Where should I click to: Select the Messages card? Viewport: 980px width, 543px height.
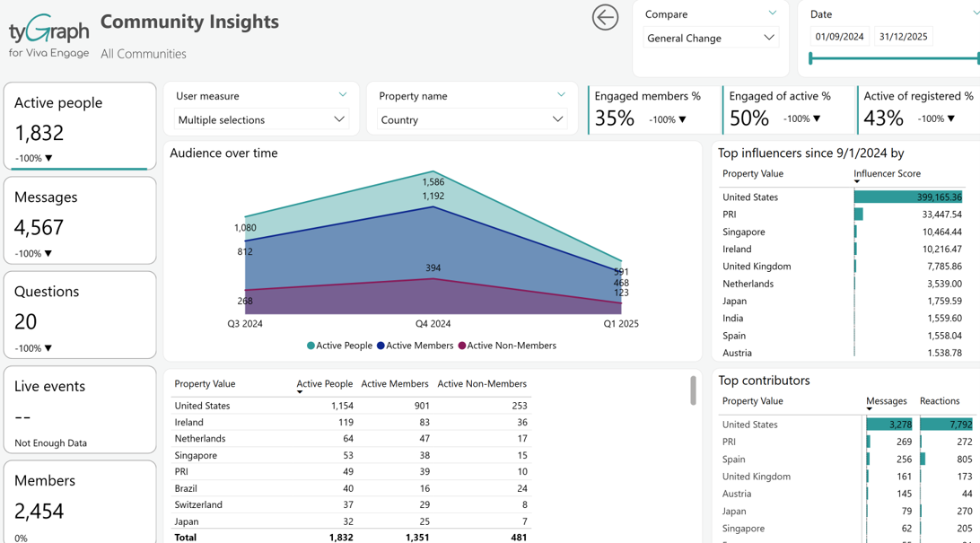[x=80, y=221]
